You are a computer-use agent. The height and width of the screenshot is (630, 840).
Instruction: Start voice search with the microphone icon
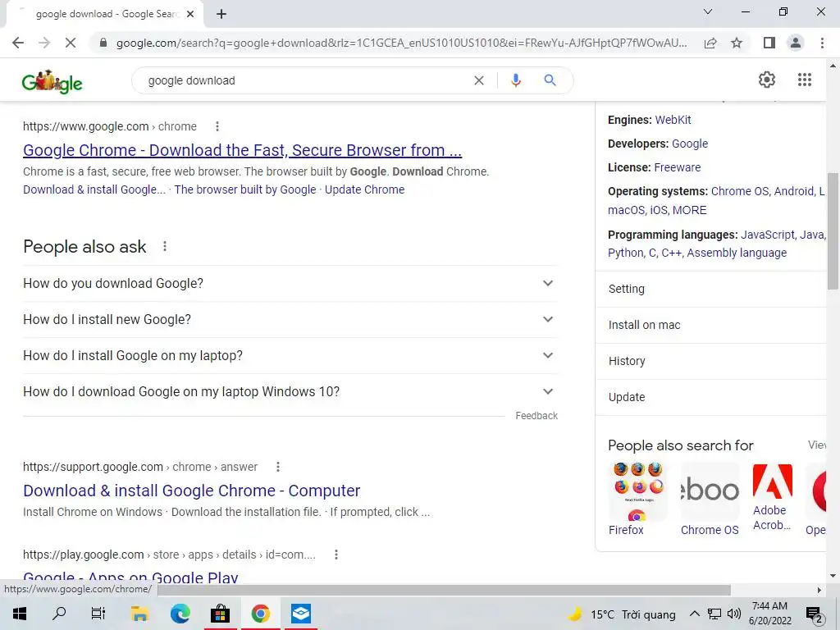point(515,80)
